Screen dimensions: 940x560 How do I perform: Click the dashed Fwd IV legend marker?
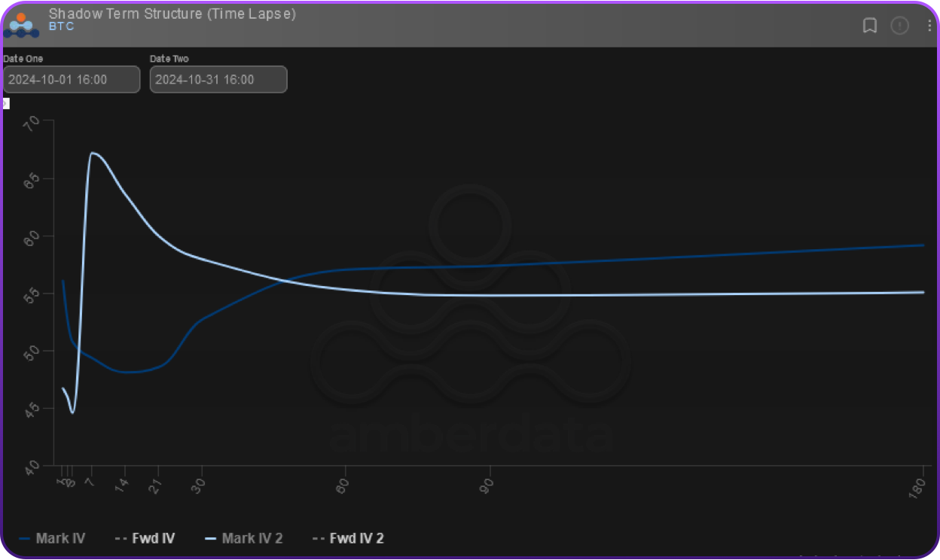[120, 539]
